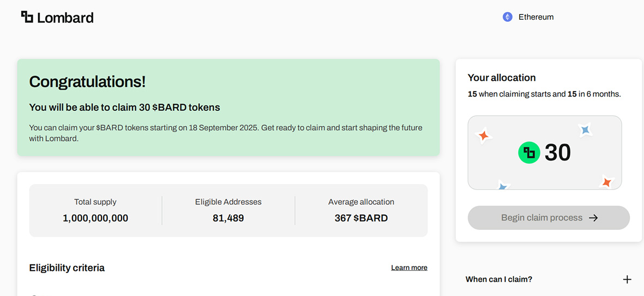Click the orange star in card's lower right

pos(606,182)
